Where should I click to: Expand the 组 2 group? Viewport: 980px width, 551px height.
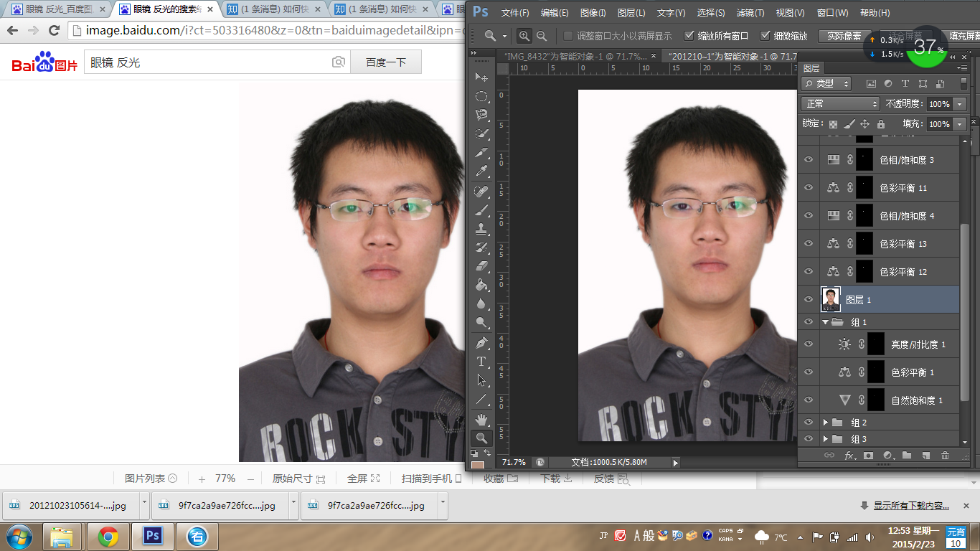click(x=826, y=423)
